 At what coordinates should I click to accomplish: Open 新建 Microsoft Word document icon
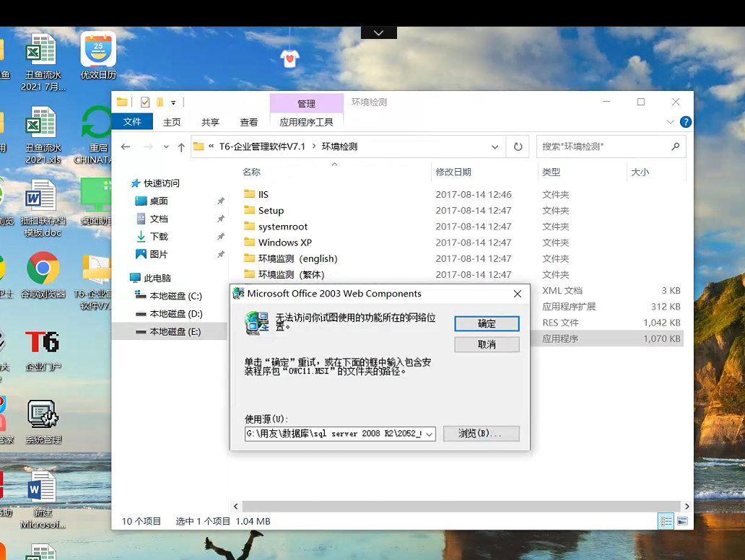tap(43, 500)
